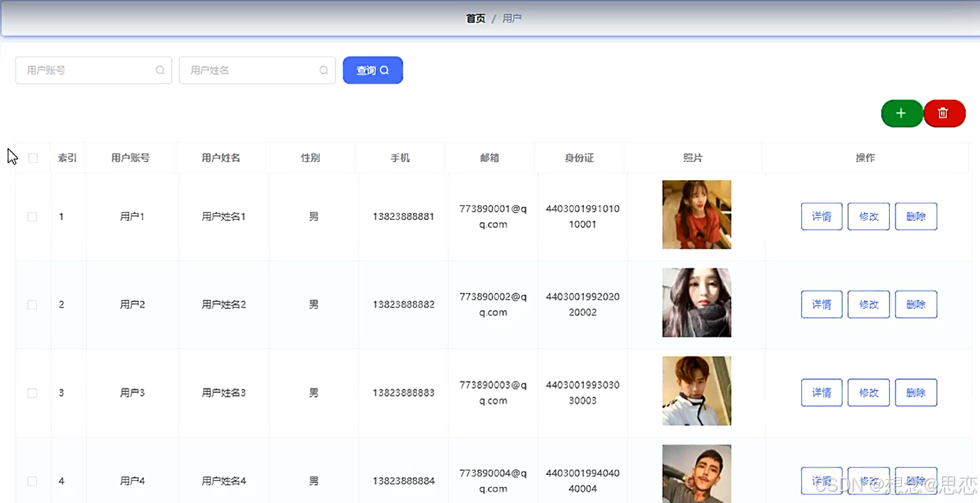This screenshot has height=503, width=980.
Task: Click the red trash batch-delete icon
Action: click(x=944, y=113)
